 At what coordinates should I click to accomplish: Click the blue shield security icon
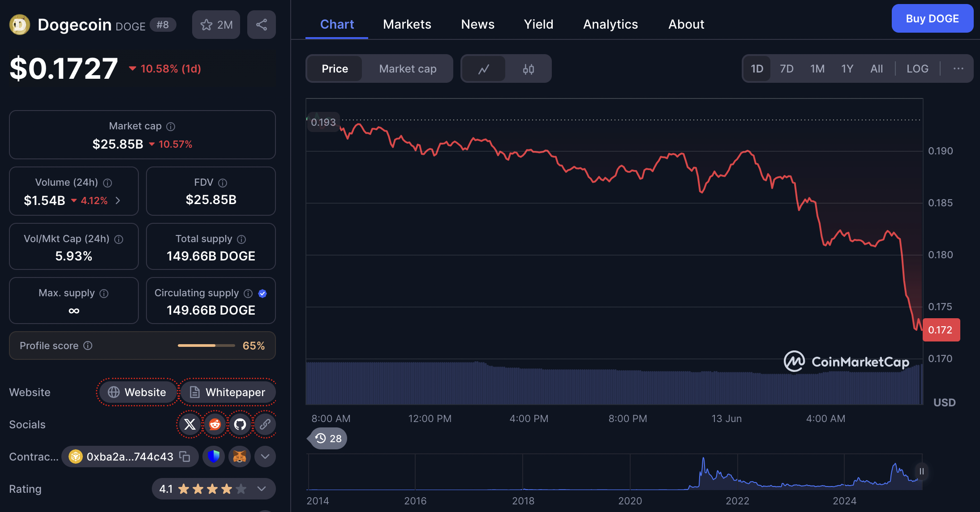coord(214,457)
